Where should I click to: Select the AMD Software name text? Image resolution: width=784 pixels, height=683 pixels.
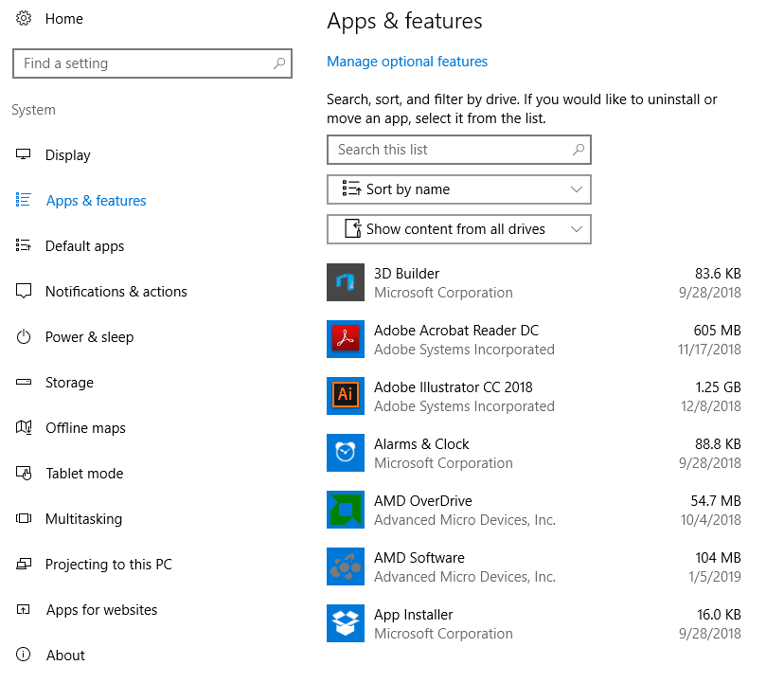click(x=419, y=558)
